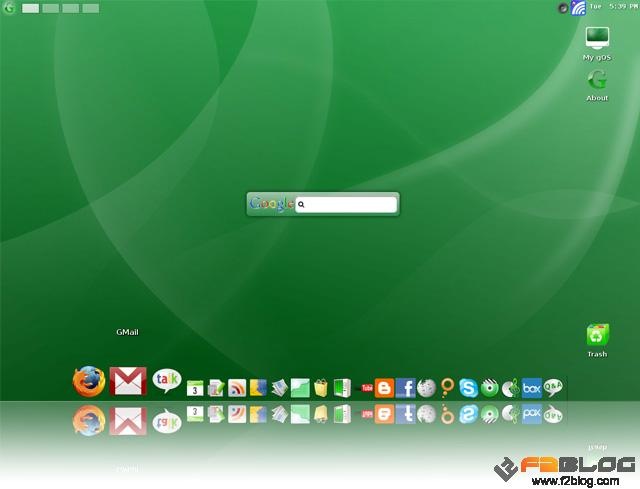Click inside the Google search field
Screen dimensions: 640x489
[346, 204]
